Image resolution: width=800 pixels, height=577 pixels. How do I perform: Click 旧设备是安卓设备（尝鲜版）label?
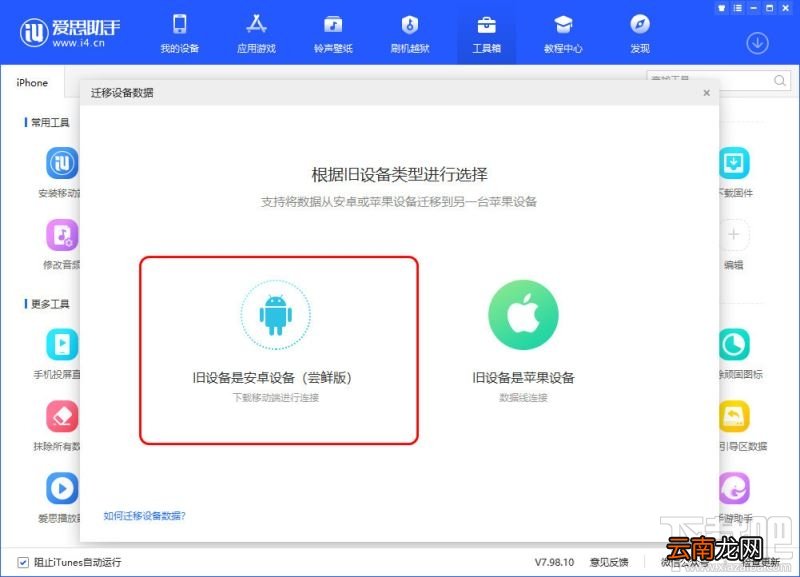click(x=272, y=378)
